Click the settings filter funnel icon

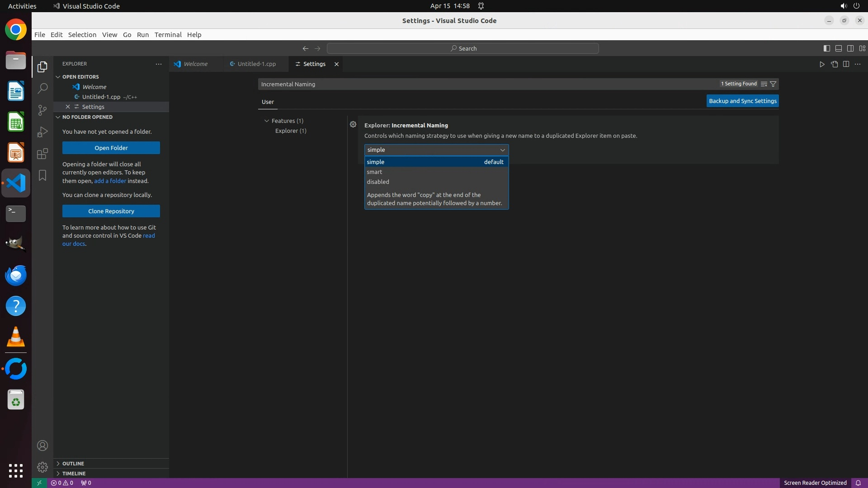[773, 84]
